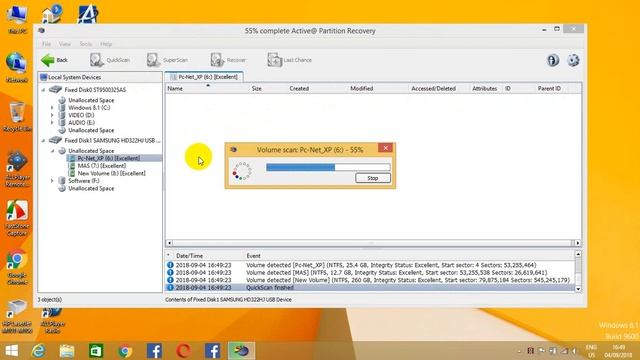Screen dimensions: 640x360
Task: Select the Volume detected [Pc-Net_XP] log entry
Action: pos(370,265)
